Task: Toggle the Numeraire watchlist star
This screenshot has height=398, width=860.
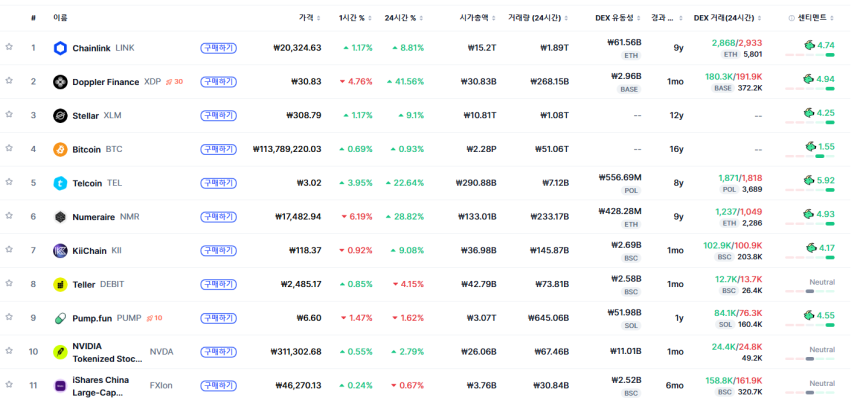Action: (x=9, y=216)
